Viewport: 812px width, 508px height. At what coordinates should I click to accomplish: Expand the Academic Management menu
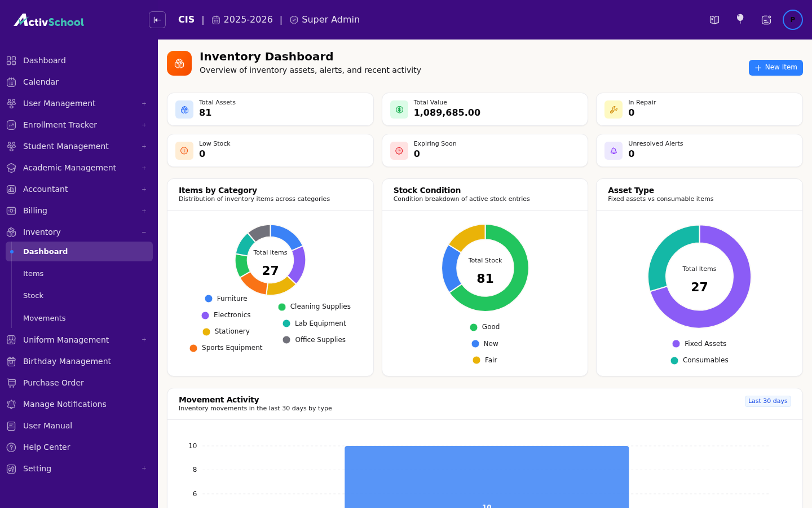coord(144,168)
